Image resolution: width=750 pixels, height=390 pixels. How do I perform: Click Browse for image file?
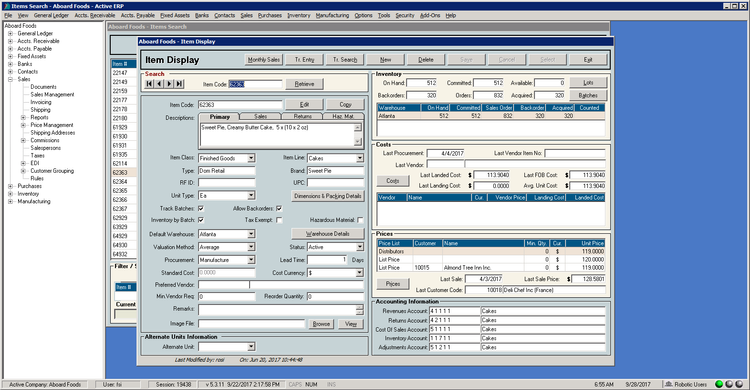[x=321, y=324]
